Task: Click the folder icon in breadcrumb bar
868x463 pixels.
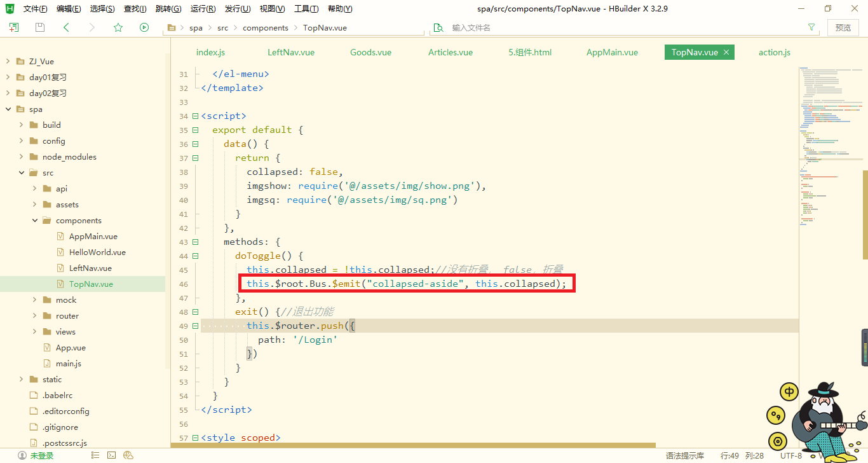Action: pyautogui.click(x=171, y=28)
